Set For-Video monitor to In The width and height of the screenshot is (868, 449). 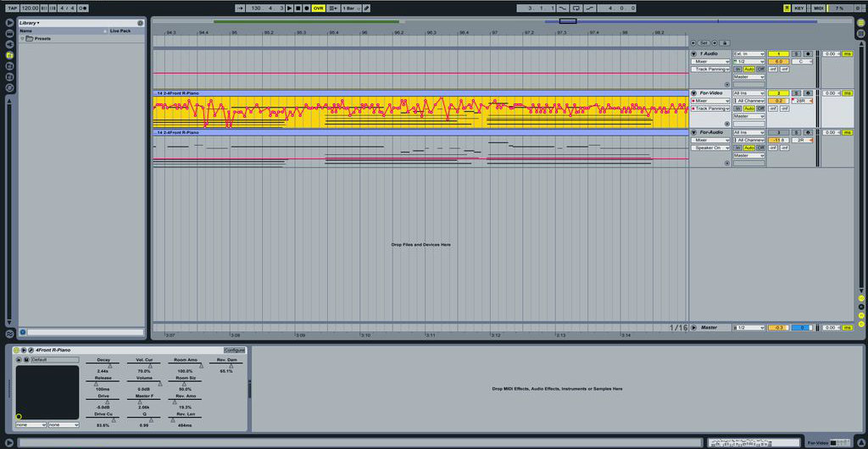click(737, 109)
